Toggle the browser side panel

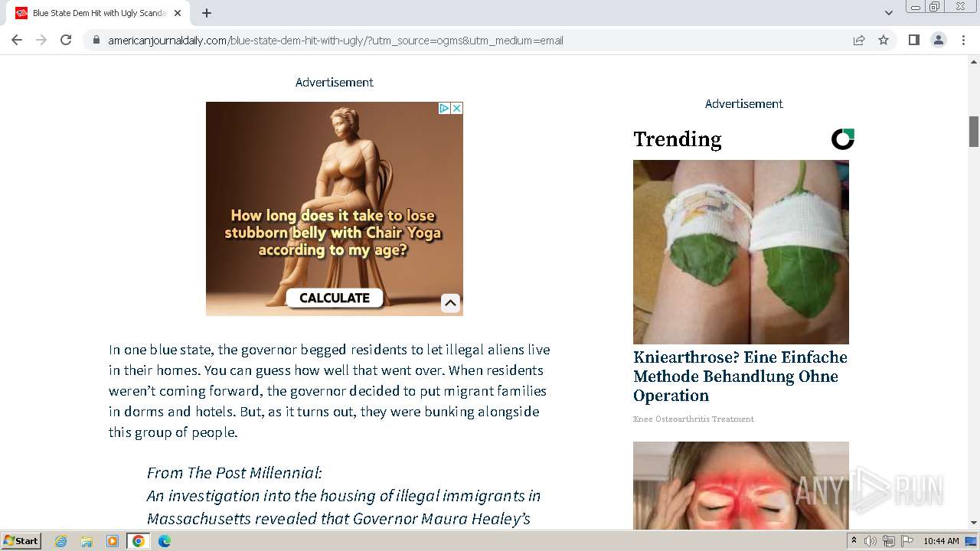pyautogui.click(x=914, y=40)
